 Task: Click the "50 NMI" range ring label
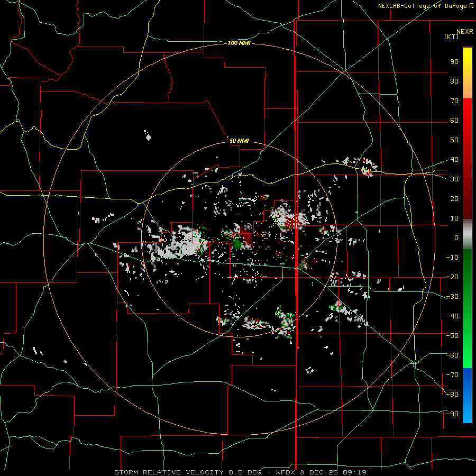coord(239,141)
